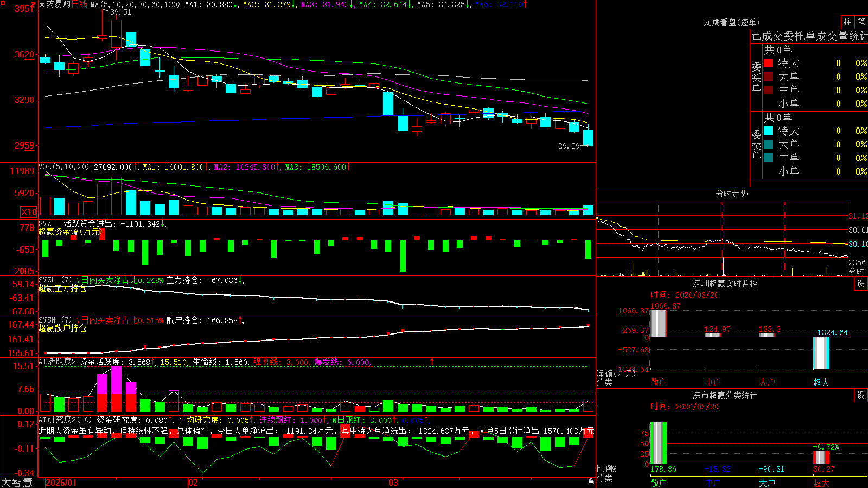Select the SVSH (7) indicator name

point(55,320)
